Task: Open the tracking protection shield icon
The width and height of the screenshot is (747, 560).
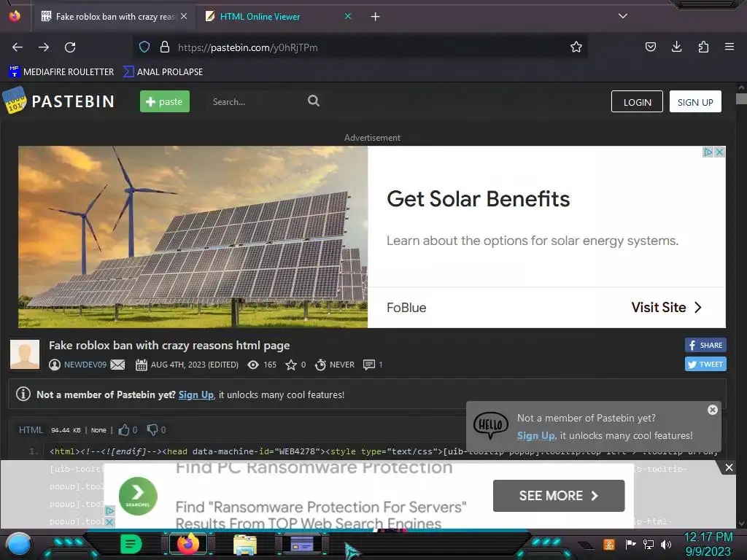Action: pyautogui.click(x=144, y=47)
